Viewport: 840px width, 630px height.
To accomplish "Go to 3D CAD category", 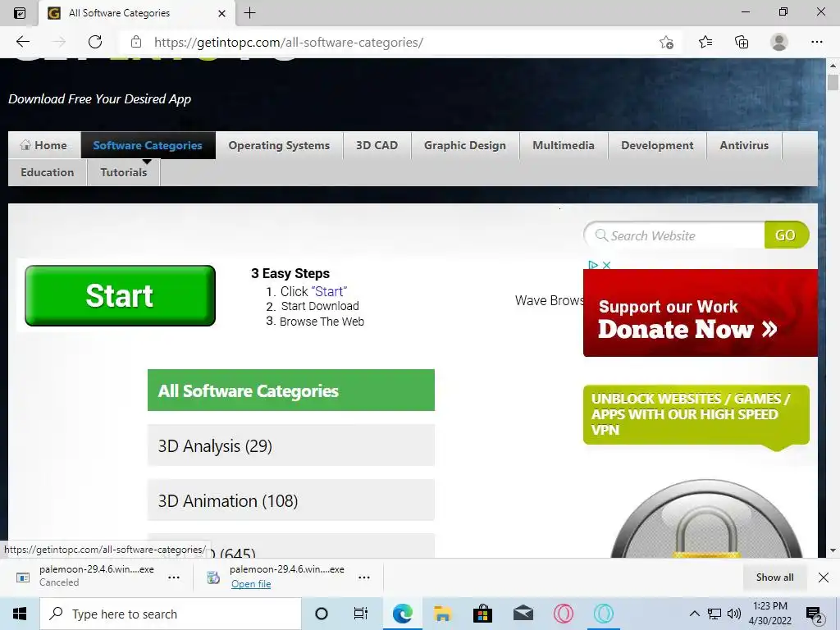I will tap(377, 145).
